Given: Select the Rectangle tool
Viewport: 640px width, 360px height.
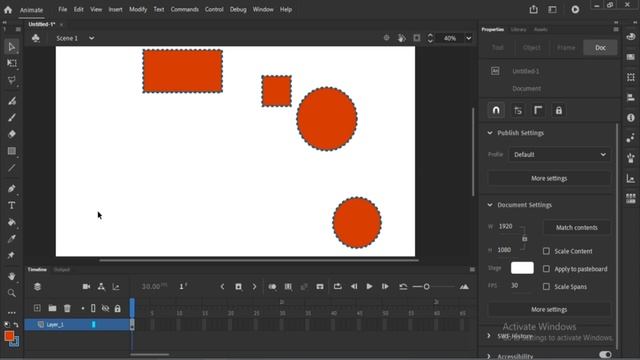Looking at the screenshot, I should point(11,151).
